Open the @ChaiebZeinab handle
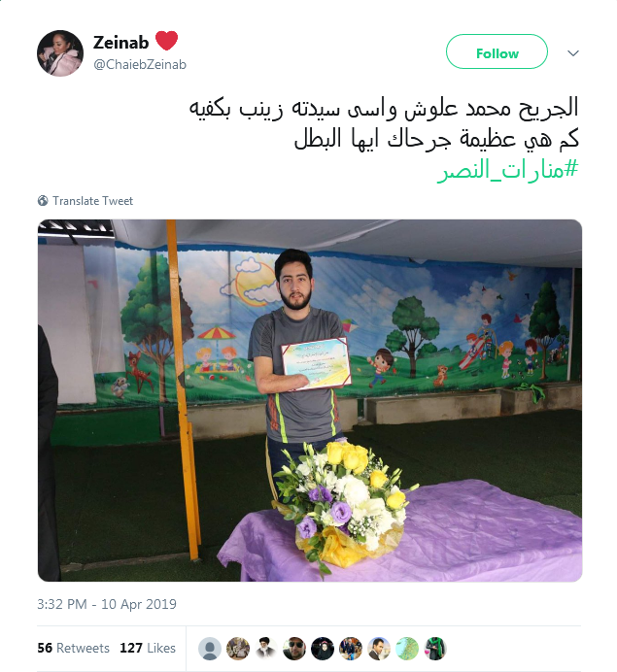Viewport: 617px width, 672px height. (140, 64)
